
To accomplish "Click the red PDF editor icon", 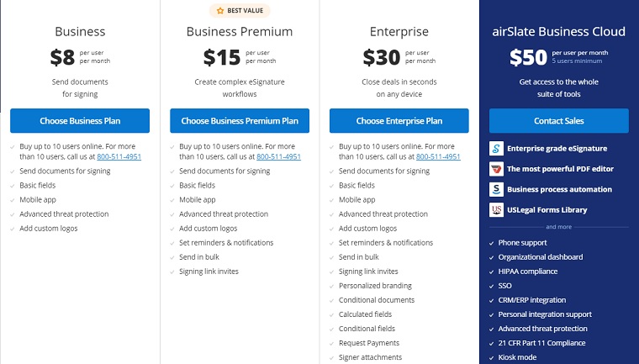I will point(496,169).
